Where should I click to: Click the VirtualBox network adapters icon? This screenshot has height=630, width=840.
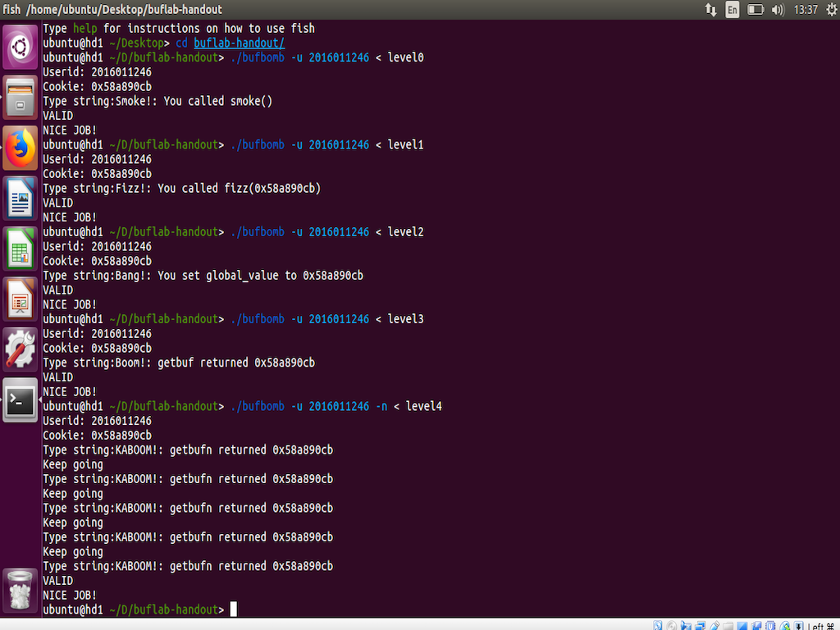point(701,625)
